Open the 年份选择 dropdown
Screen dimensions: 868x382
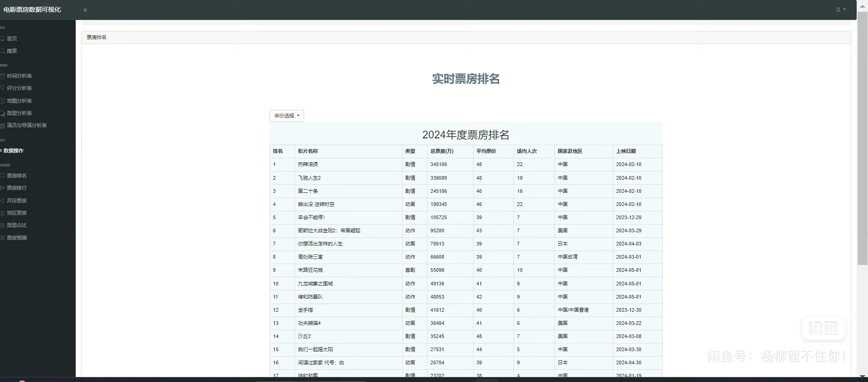coord(287,116)
